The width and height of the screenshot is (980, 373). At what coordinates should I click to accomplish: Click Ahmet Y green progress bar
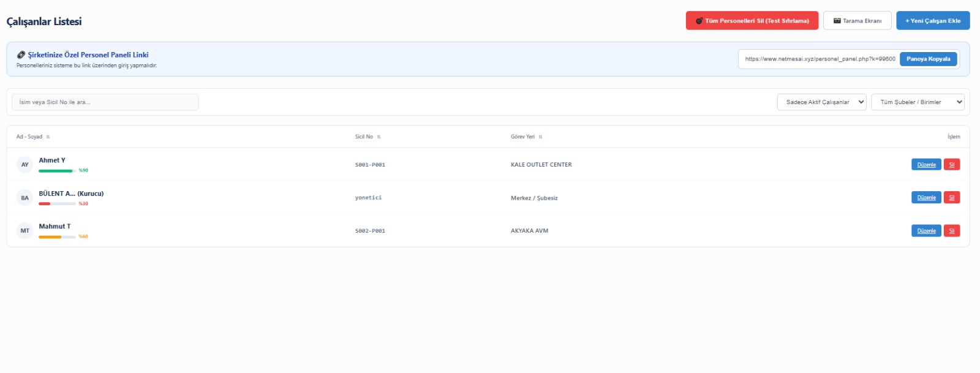(57, 171)
